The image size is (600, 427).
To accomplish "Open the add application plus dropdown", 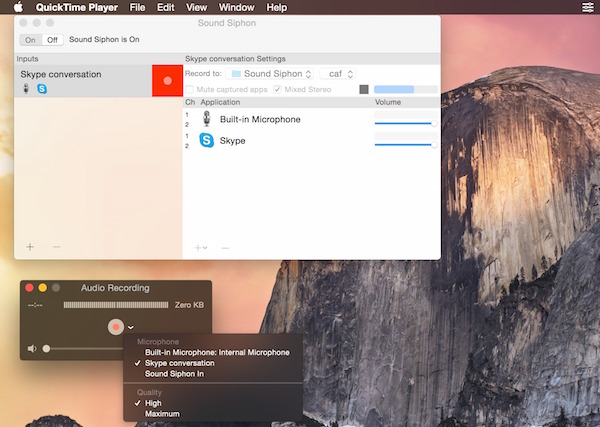I will pos(201,248).
